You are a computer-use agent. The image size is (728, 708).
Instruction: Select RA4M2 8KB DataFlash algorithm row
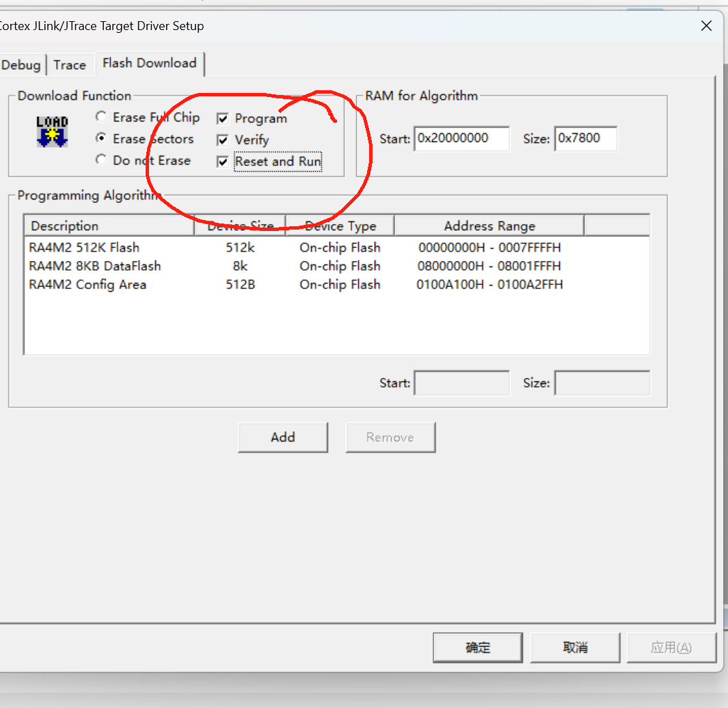coord(336,266)
